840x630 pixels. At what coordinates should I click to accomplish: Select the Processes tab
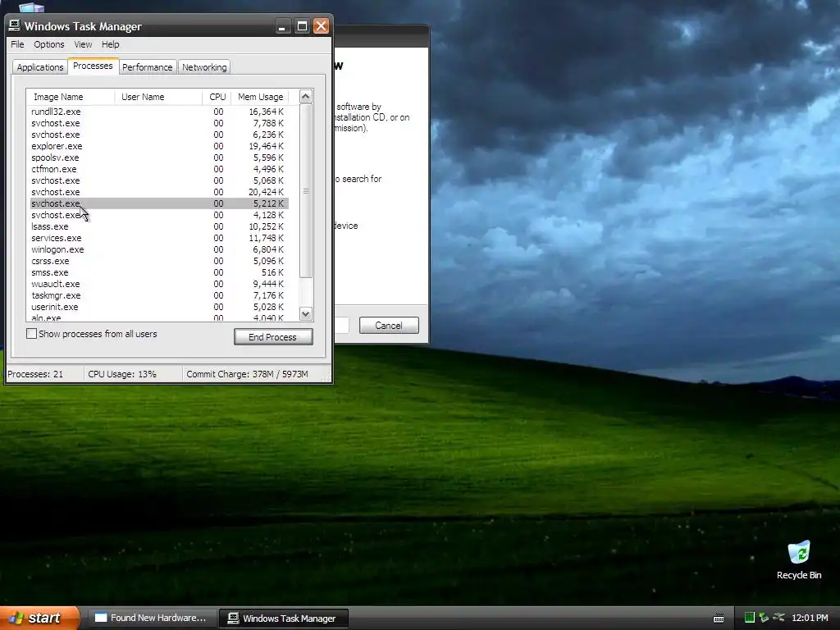pyautogui.click(x=93, y=66)
